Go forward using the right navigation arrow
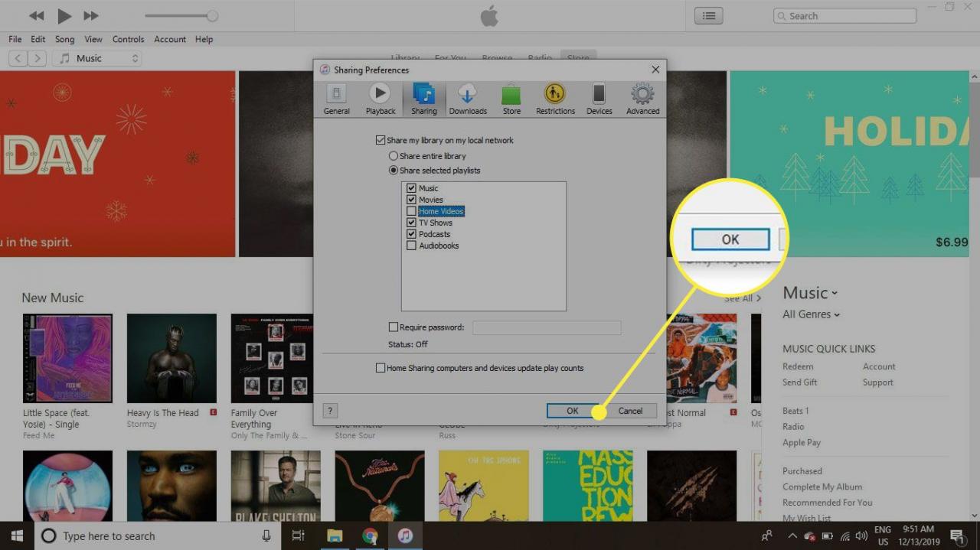980x550 pixels. point(38,58)
